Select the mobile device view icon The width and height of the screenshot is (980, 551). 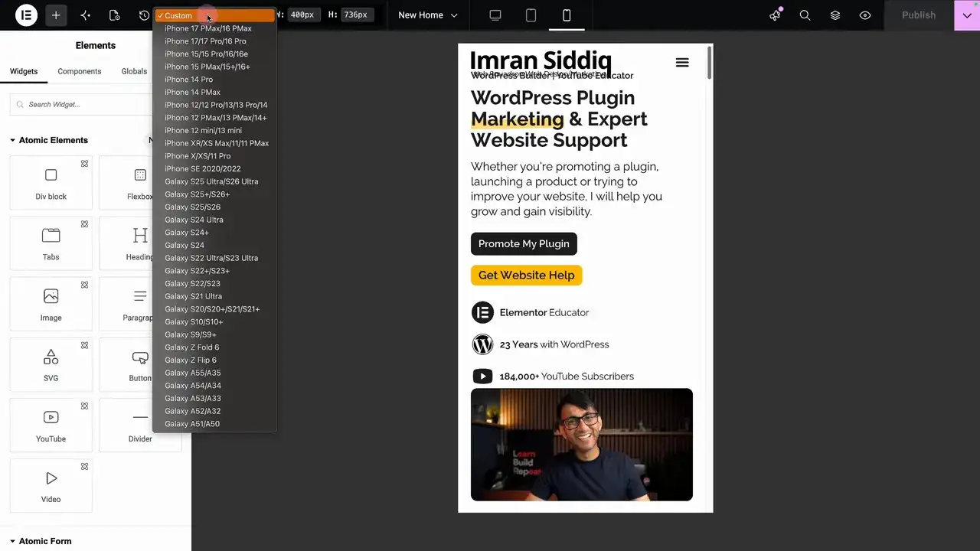(x=567, y=15)
